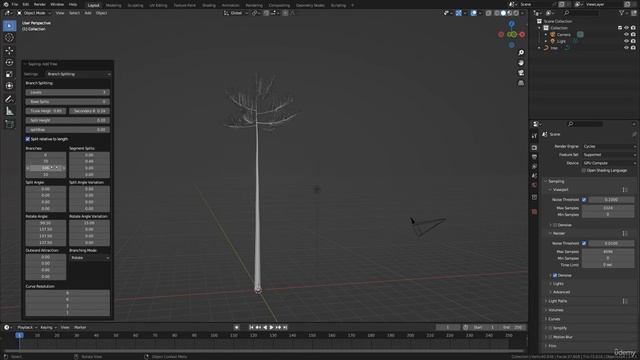This screenshot has width=640, height=360.
Task: Collapse the Sampling panel
Action: (x=556, y=181)
